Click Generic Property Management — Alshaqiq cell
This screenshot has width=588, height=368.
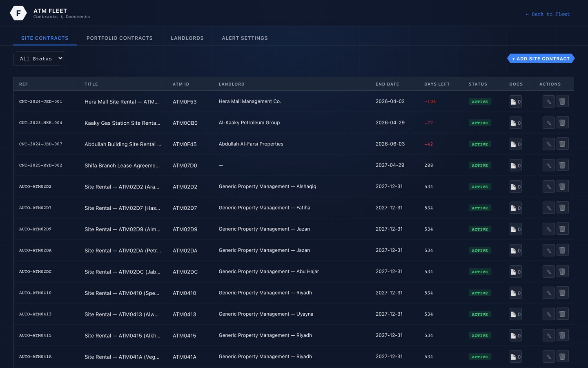click(x=267, y=186)
